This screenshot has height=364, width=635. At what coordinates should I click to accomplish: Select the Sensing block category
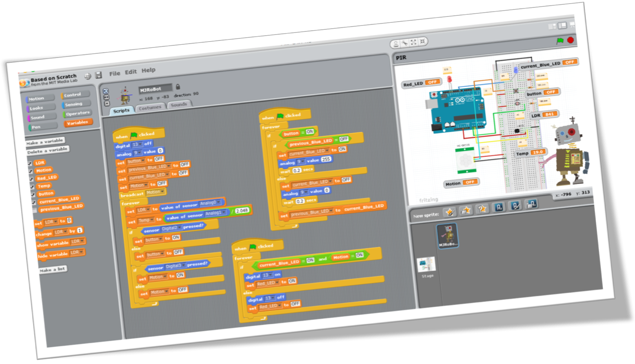point(76,104)
